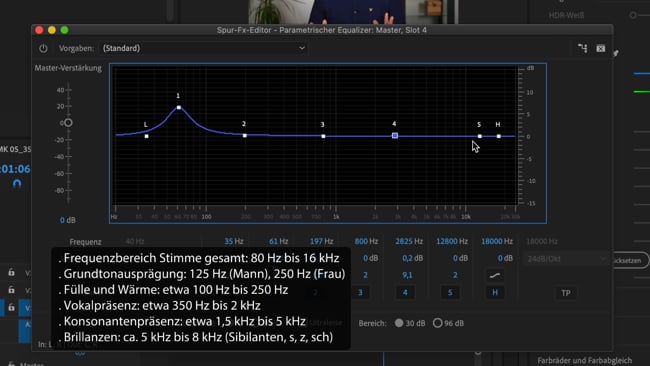Click the 0 dB master gain value
This screenshot has height=366, width=650.
[x=68, y=220]
